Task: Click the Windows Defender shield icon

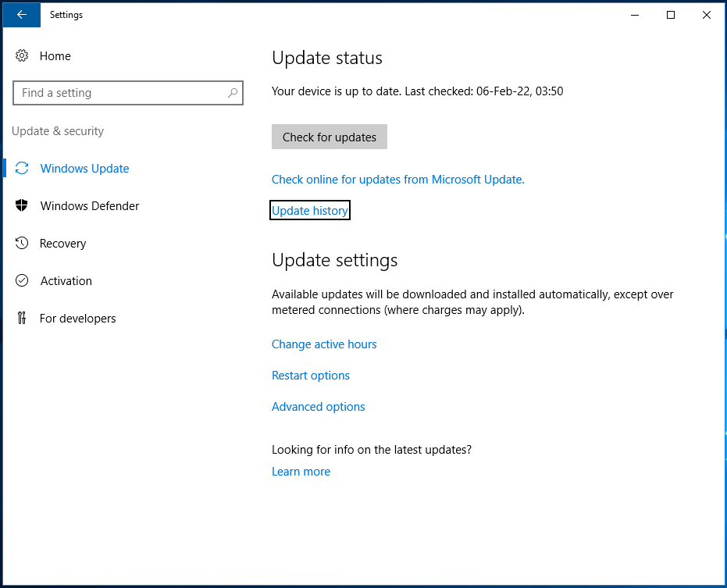Action: click(23, 205)
